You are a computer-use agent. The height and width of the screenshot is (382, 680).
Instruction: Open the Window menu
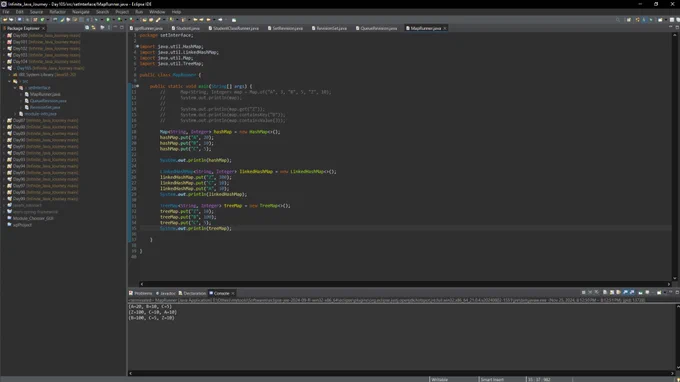157,12
